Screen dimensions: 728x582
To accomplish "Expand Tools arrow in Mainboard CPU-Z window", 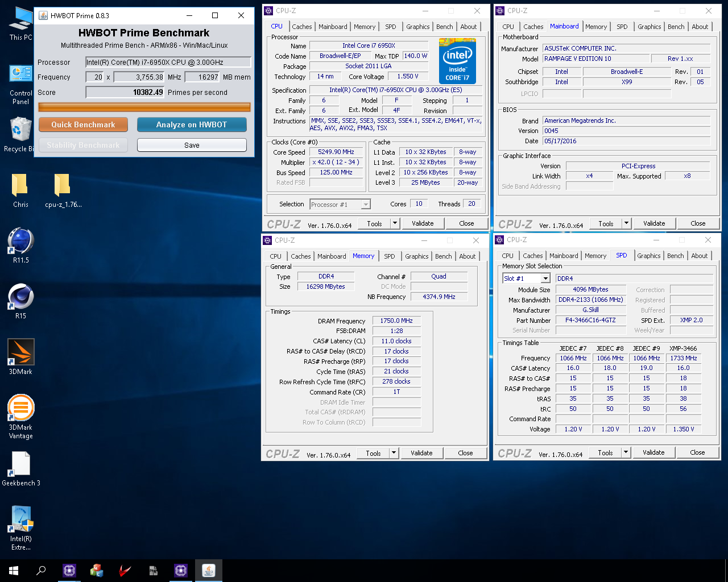I will pyautogui.click(x=626, y=223).
